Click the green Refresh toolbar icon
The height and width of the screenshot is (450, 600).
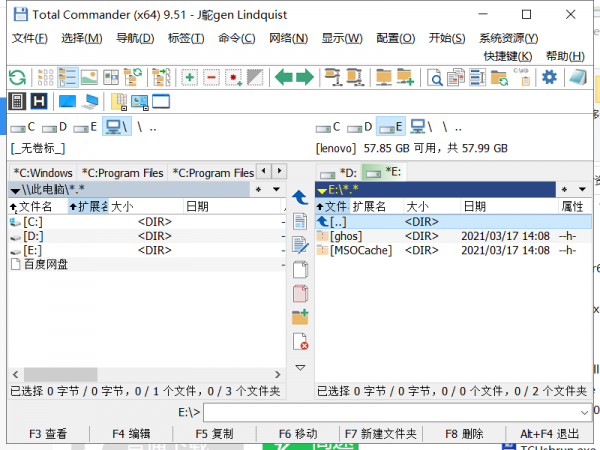pos(17,78)
